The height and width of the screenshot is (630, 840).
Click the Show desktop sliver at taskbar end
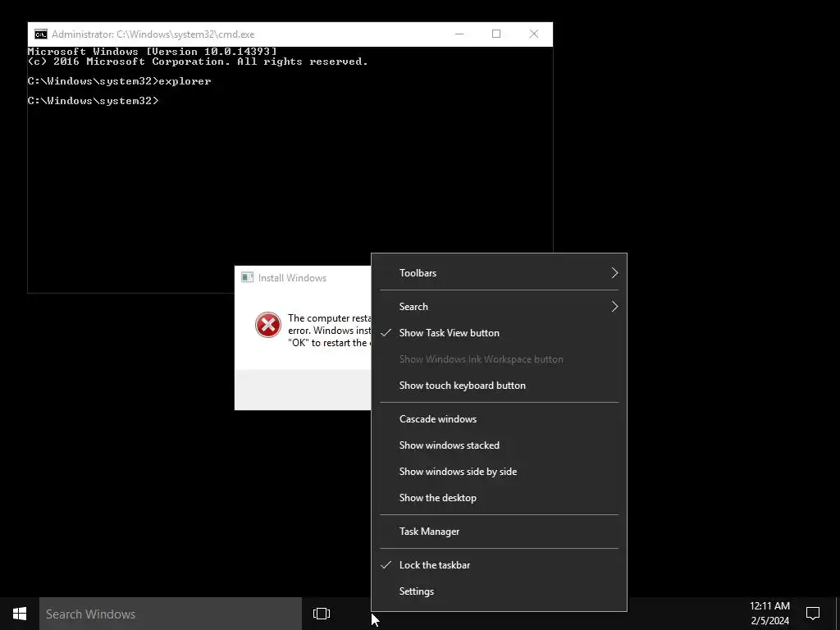pyautogui.click(x=838, y=614)
